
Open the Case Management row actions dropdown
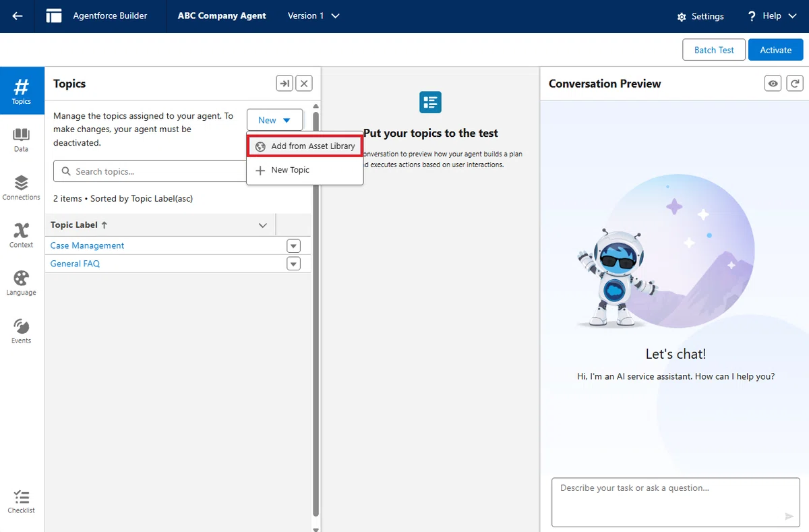(293, 245)
